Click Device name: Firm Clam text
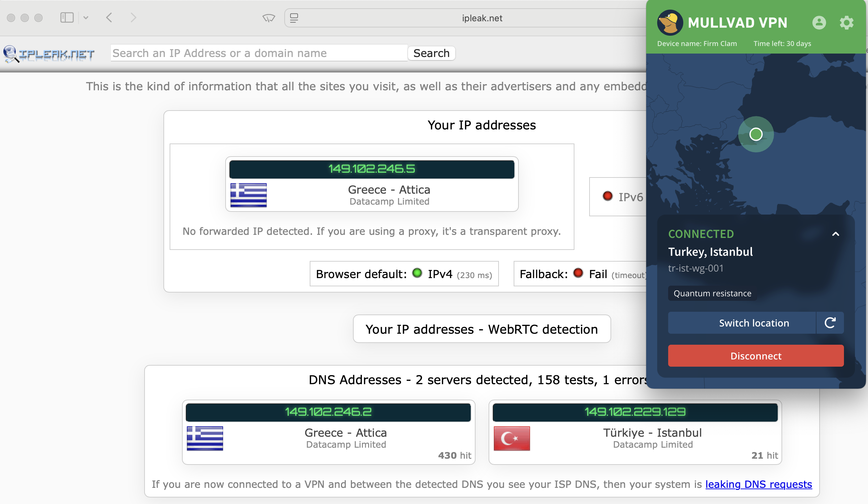Viewport: 868px width, 504px height. [x=696, y=44]
